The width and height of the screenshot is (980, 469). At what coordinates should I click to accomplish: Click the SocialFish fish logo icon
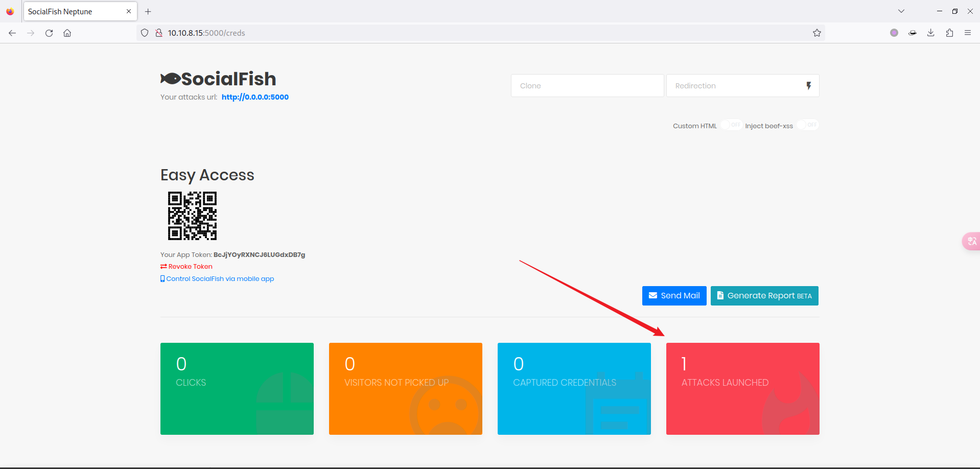[x=171, y=79]
